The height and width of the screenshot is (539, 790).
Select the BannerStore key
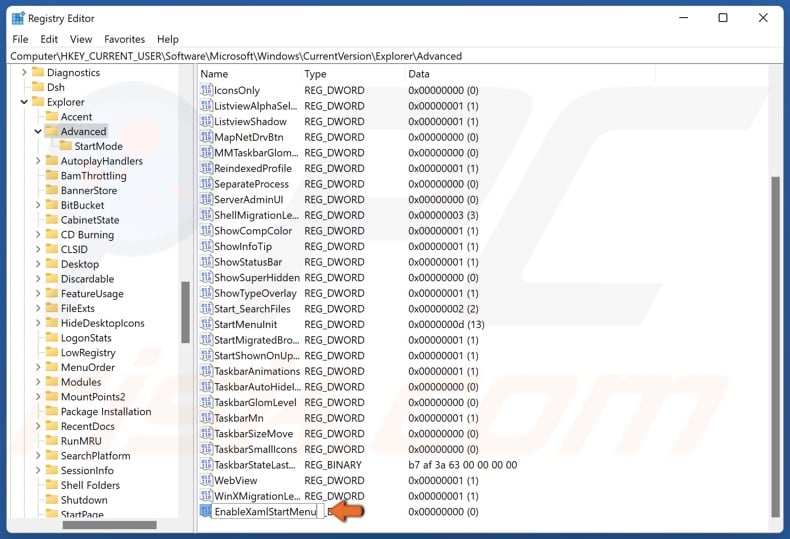point(89,190)
